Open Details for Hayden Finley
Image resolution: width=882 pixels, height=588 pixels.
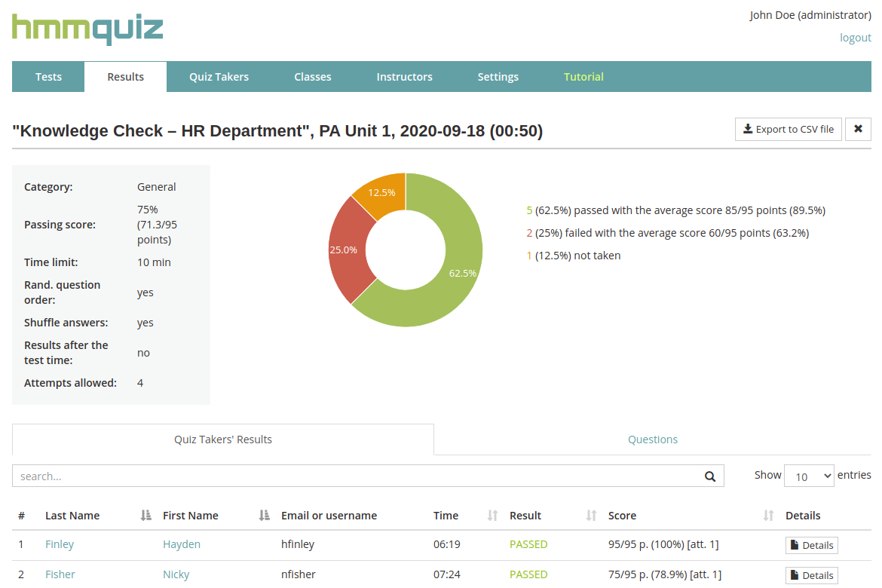811,545
